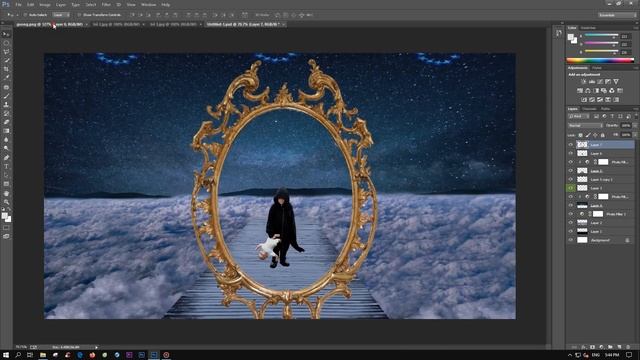This screenshot has width=640, height=360.
Task: Select the Gradient tool
Action: 6,131
